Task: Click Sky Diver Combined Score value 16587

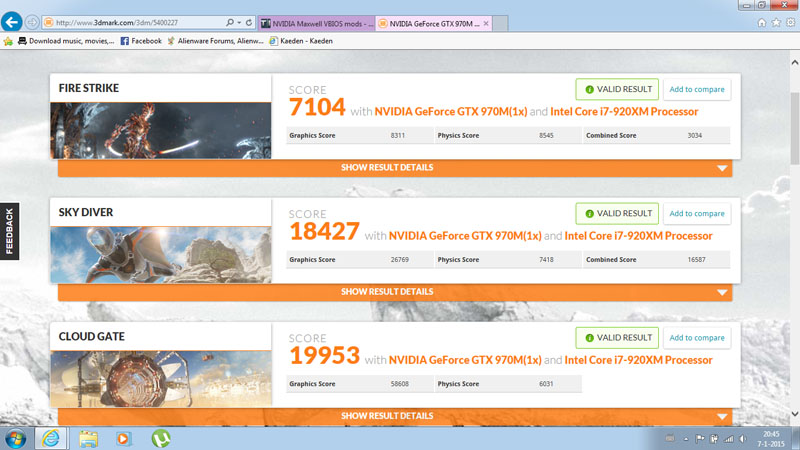Action: point(696,260)
